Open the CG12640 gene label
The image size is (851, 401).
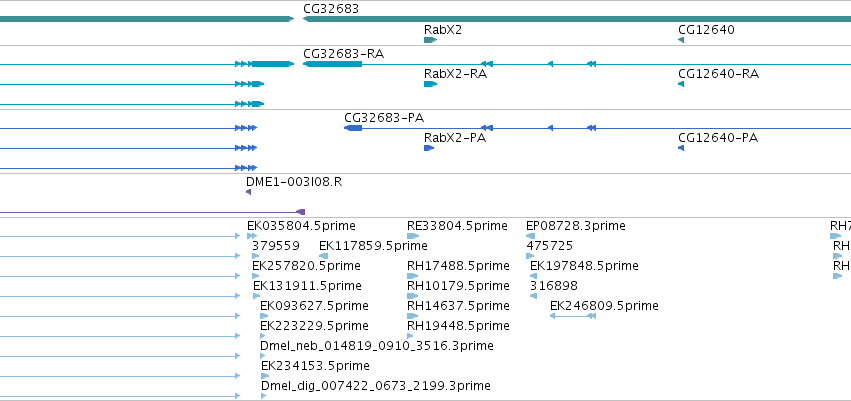click(x=706, y=30)
